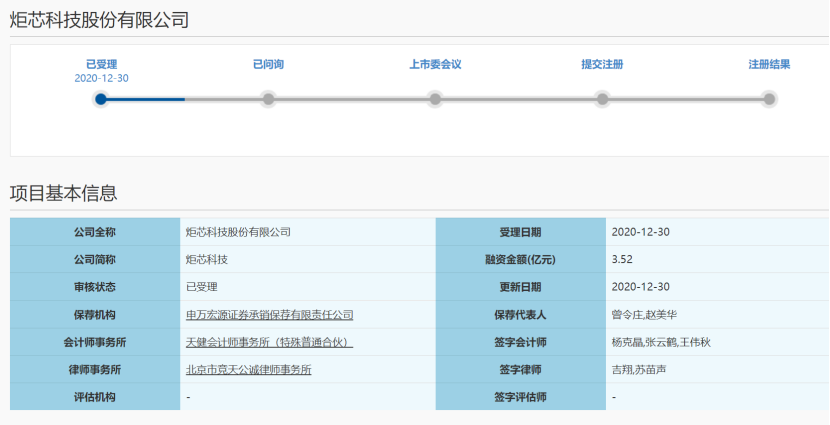Screen dimensions: 830x425
Task: Click the 保荐代表人 header cell
Action: point(520,314)
